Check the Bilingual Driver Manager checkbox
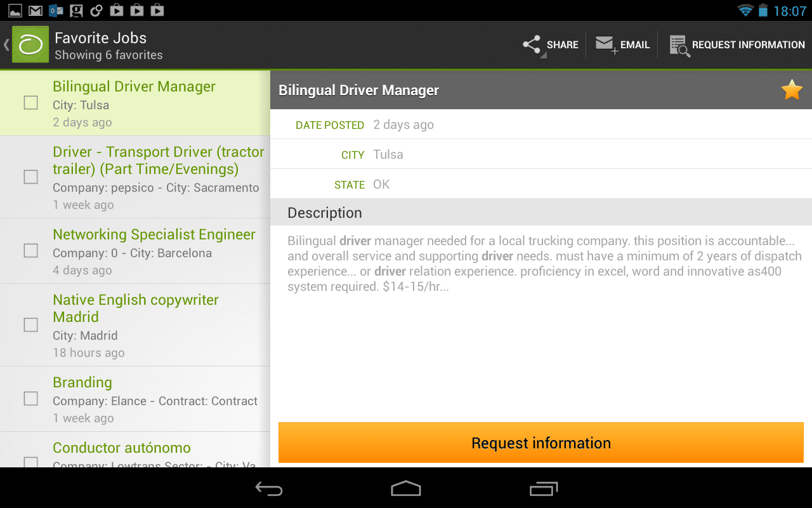 pos(30,102)
